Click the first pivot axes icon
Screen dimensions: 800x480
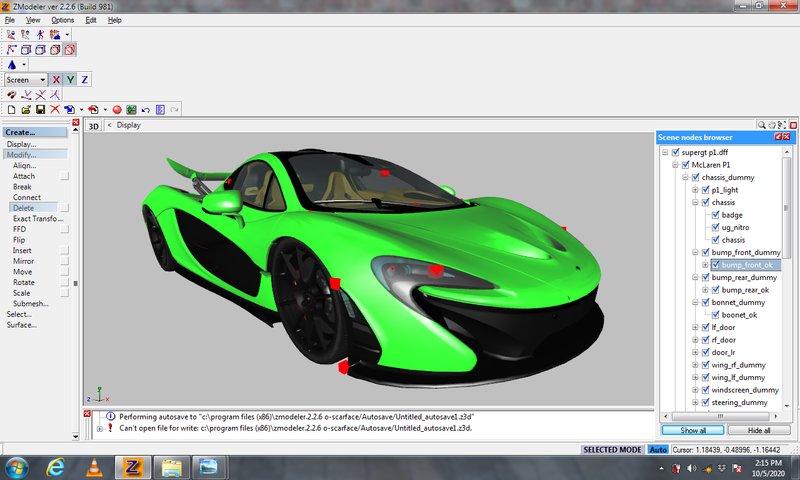pos(26,95)
